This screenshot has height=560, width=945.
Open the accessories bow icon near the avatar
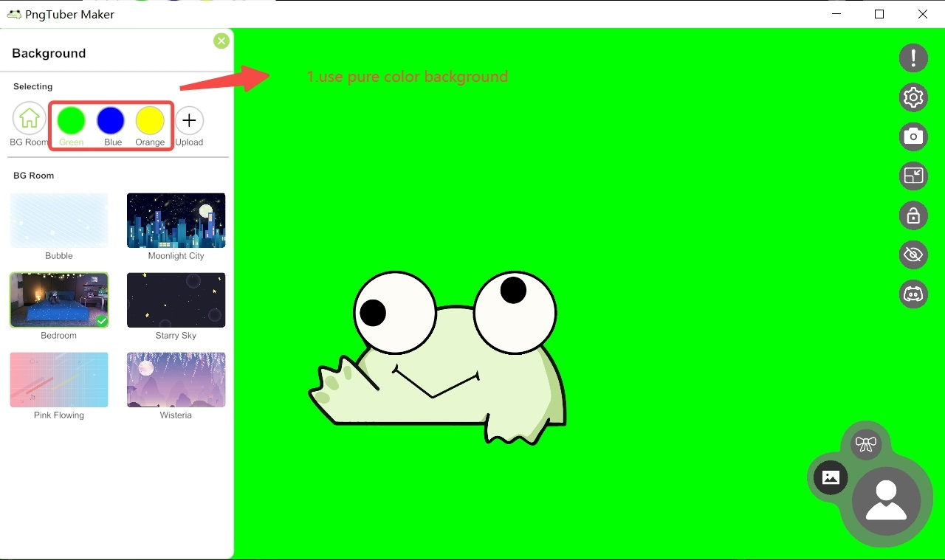point(866,443)
